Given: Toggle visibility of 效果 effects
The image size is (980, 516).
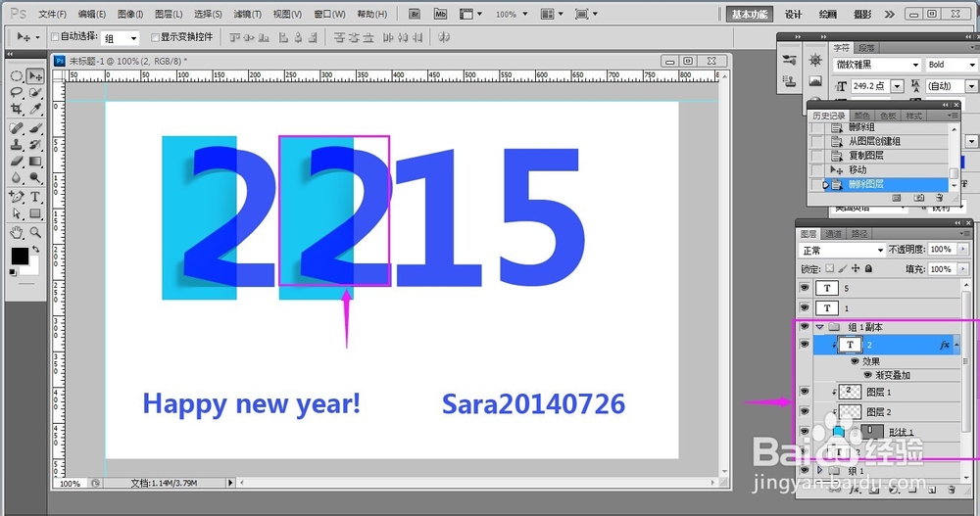Looking at the screenshot, I should pyautogui.click(x=855, y=361).
